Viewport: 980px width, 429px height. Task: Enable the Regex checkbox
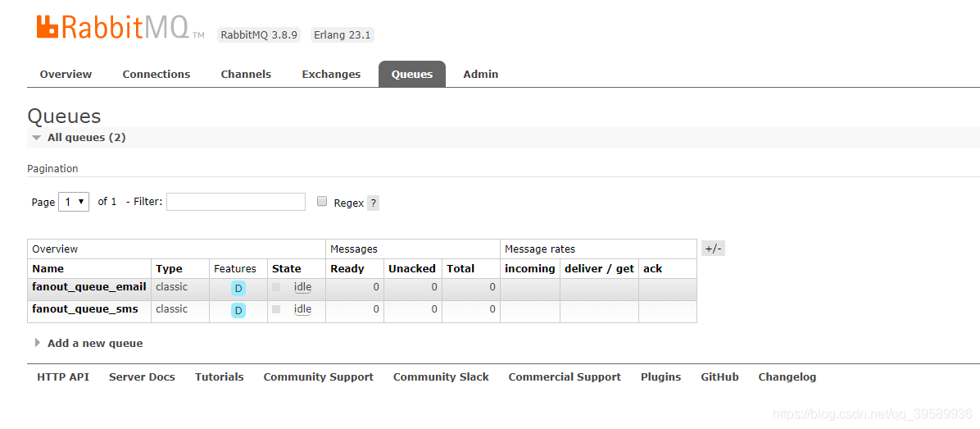point(322,201)
